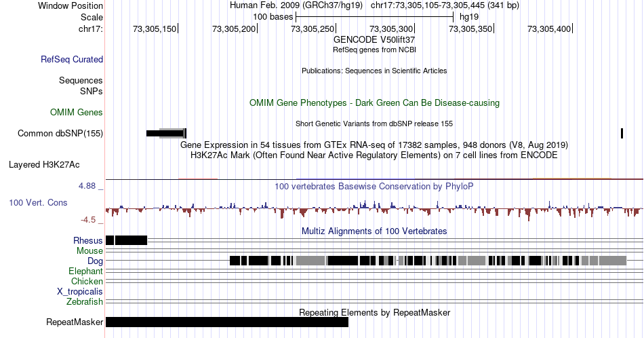Click the -4.5 conservation axis value
Image resolution: width=644 pixels, height=338 pixels.
pyautogui.click(x=88, y=220)
